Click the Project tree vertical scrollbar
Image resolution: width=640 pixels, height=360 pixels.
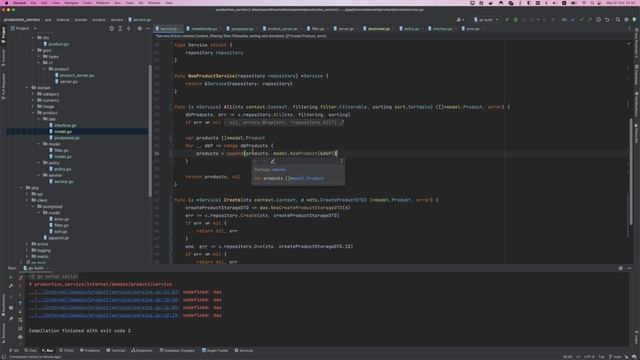[150, 131]
